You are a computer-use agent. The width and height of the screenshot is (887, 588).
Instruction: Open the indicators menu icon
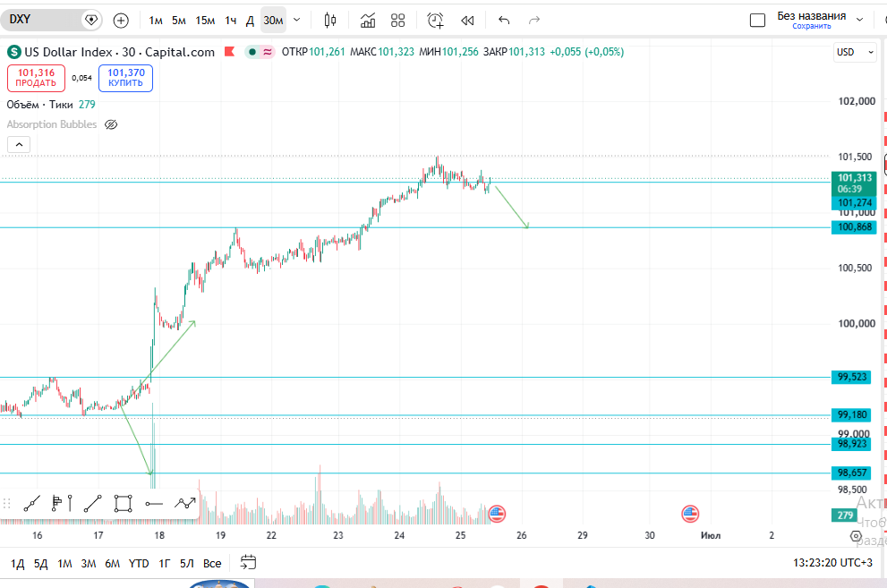click(x=368, y=21)
